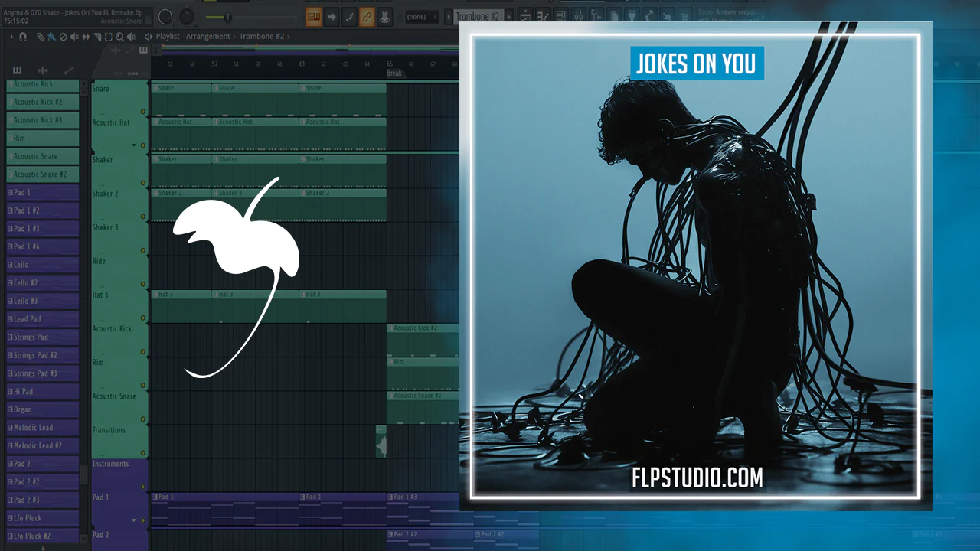The height and width of the screenshot is (551, 980).
Task: Mute the Acoustic Hat track
Action: [x=142, y=145]
